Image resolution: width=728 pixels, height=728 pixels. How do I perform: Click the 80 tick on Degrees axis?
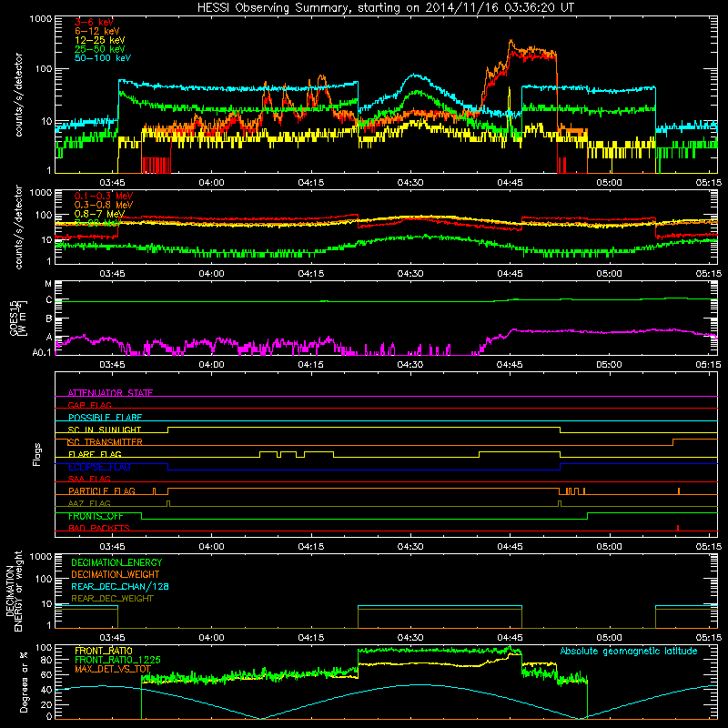tap(46, 660)
